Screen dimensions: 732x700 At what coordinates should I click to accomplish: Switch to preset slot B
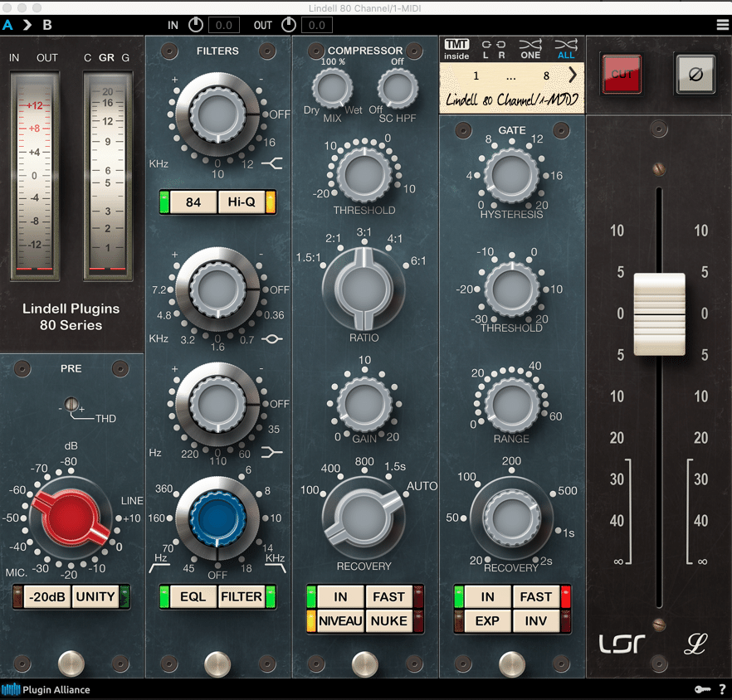click(x=47, y=25)
